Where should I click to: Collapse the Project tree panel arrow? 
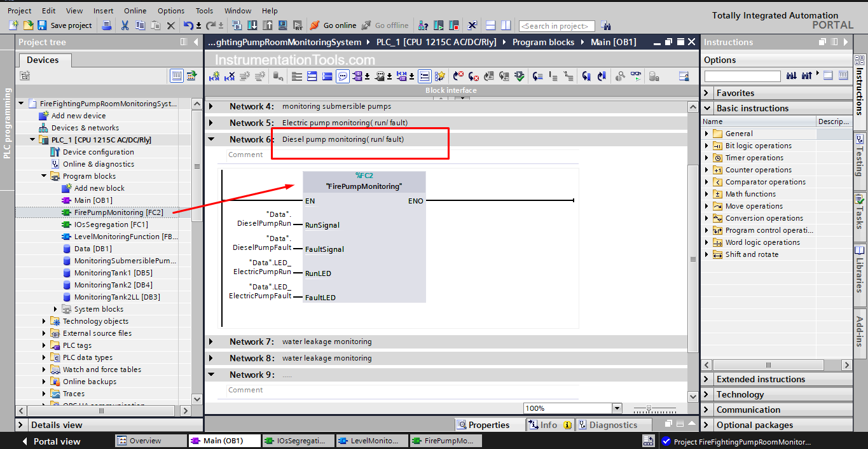pyautogui.click(x=196, y=42)
